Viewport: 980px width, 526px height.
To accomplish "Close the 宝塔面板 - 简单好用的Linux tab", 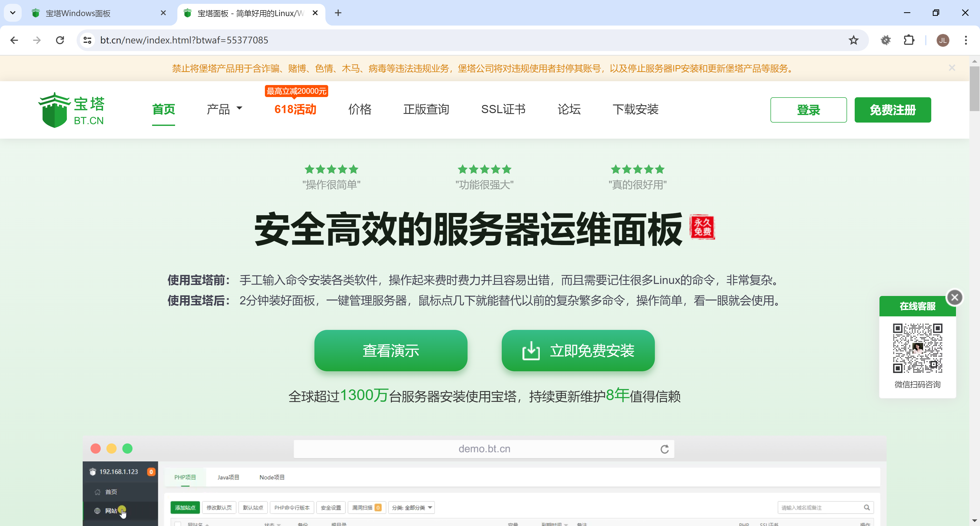I will point(315,13).
